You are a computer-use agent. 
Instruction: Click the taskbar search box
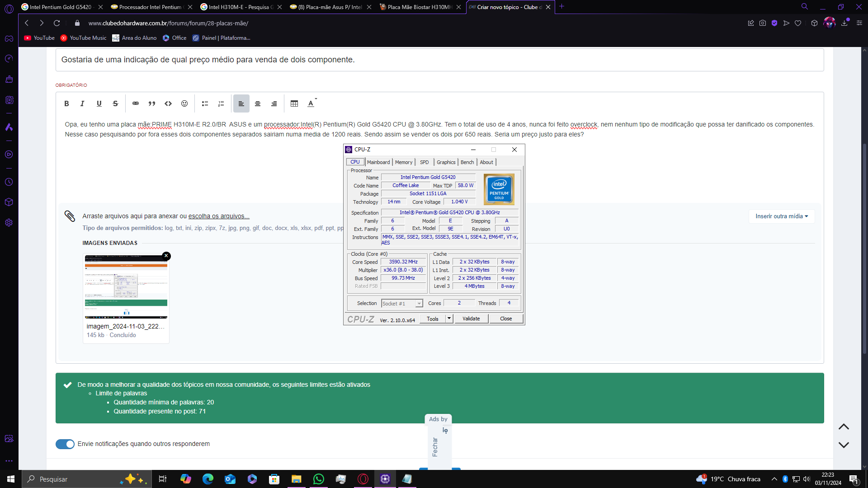pyautogui.click(x=86, y=479)
